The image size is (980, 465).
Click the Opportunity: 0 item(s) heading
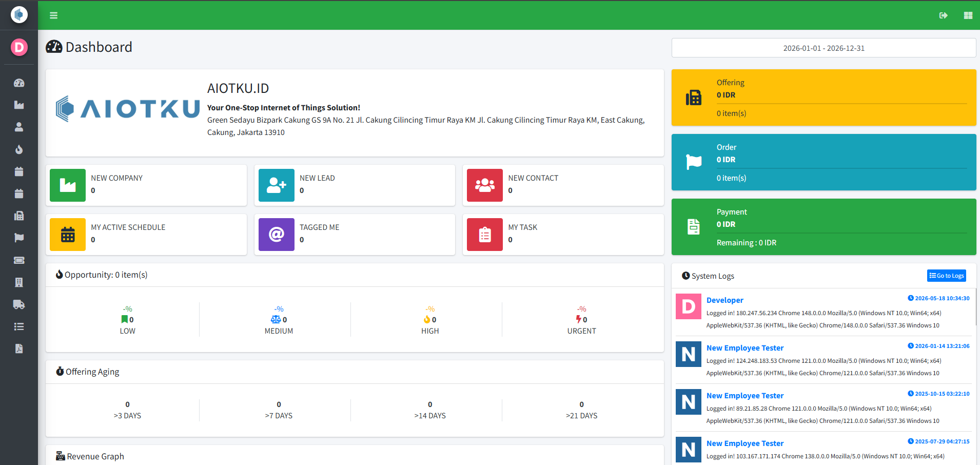102,275
